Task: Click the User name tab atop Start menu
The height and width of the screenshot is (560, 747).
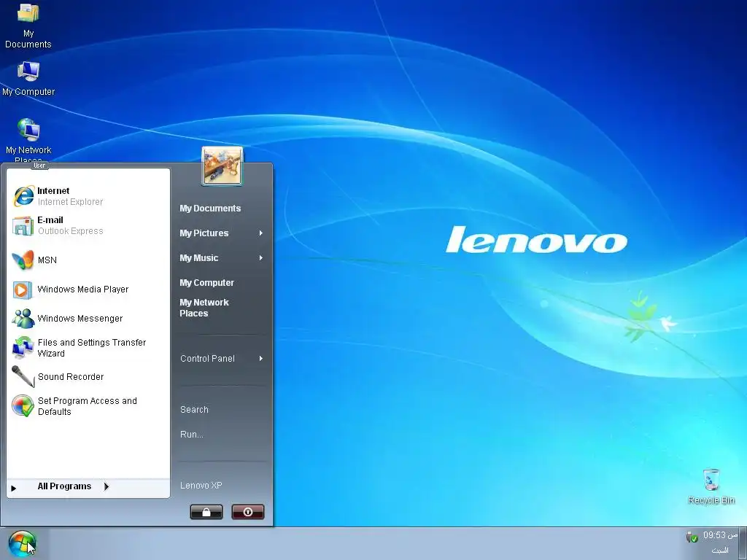Action: point(39,166)
